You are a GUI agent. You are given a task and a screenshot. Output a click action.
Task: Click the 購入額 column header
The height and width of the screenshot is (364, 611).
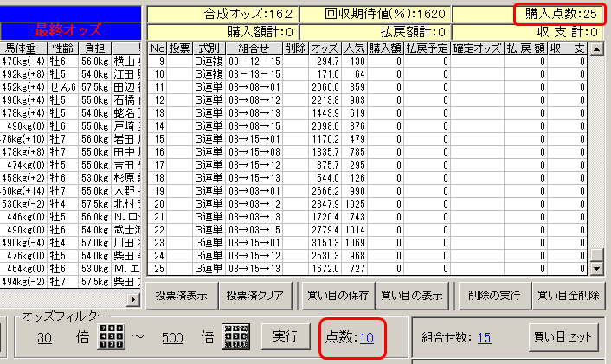click(385, 48)
